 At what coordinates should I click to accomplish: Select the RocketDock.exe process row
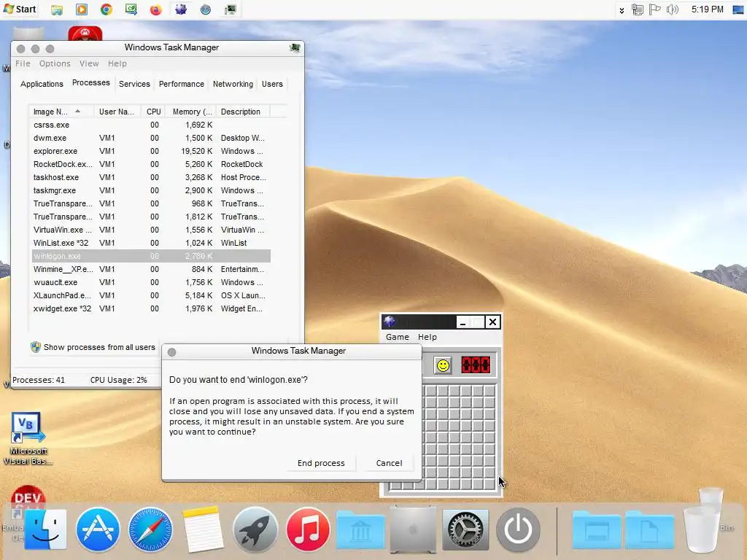(151, 164)
